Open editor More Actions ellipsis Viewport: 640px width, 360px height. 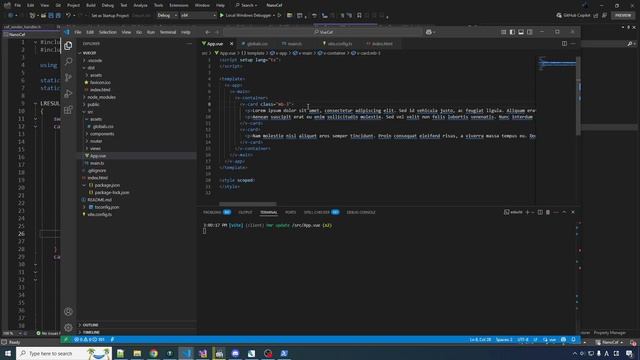(573, 44)
